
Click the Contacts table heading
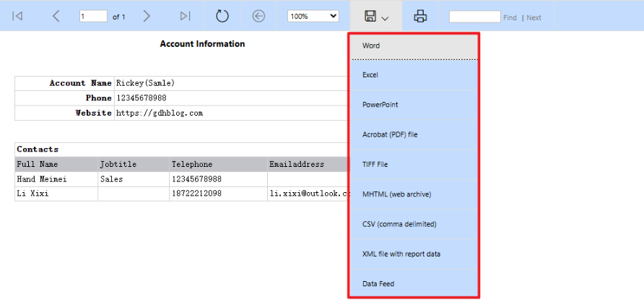click(x=38, y=149)
